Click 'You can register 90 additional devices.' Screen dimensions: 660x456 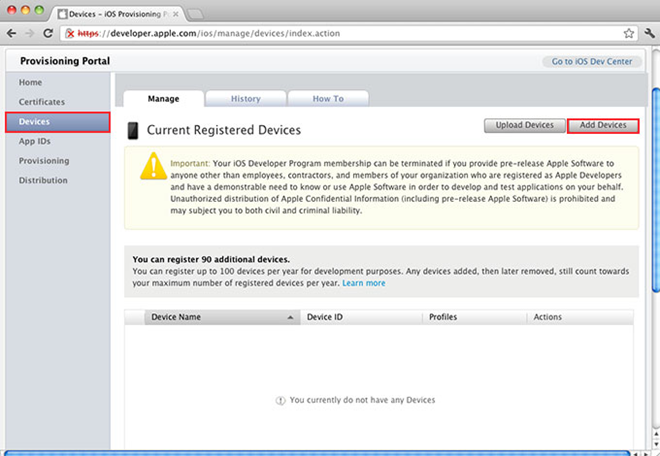(x=211, y=260)
